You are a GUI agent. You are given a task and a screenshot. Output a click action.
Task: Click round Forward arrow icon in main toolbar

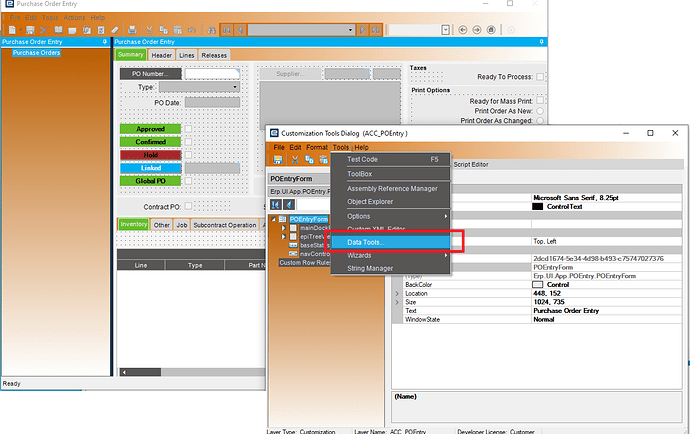[x=477, y=30]
